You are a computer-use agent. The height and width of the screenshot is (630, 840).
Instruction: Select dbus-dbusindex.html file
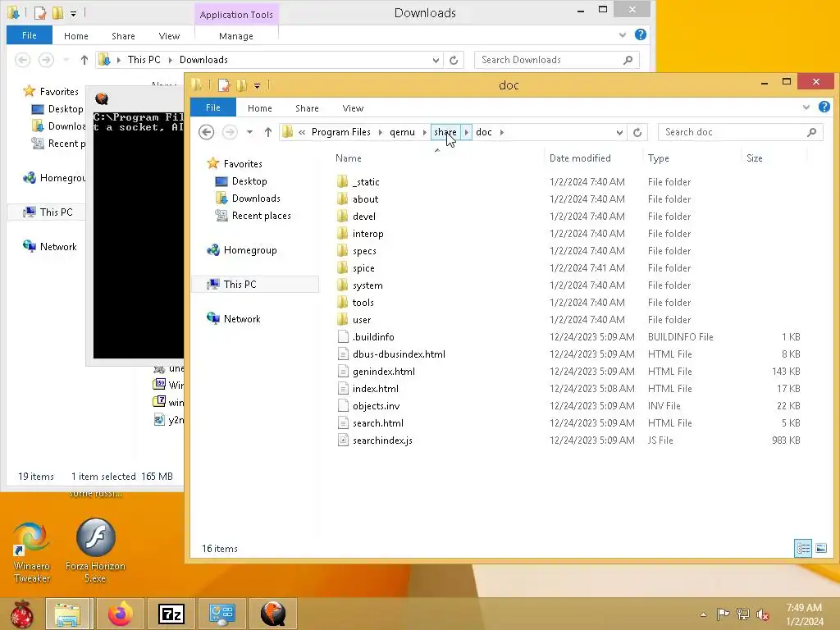[x=399, y=354]
